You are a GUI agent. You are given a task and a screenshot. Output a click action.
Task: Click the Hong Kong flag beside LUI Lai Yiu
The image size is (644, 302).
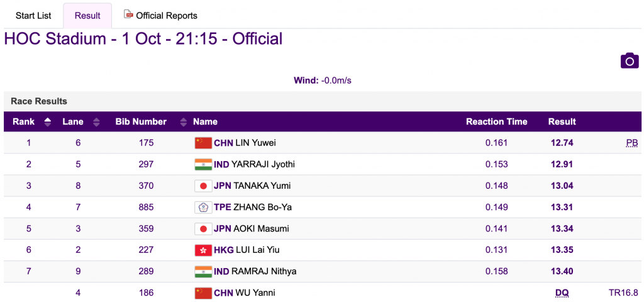pos(203,250)
